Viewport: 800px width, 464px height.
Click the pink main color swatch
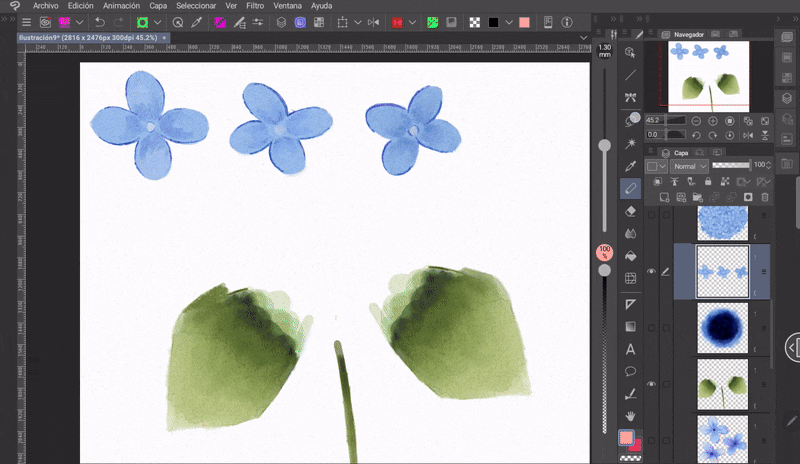[625, 438]
